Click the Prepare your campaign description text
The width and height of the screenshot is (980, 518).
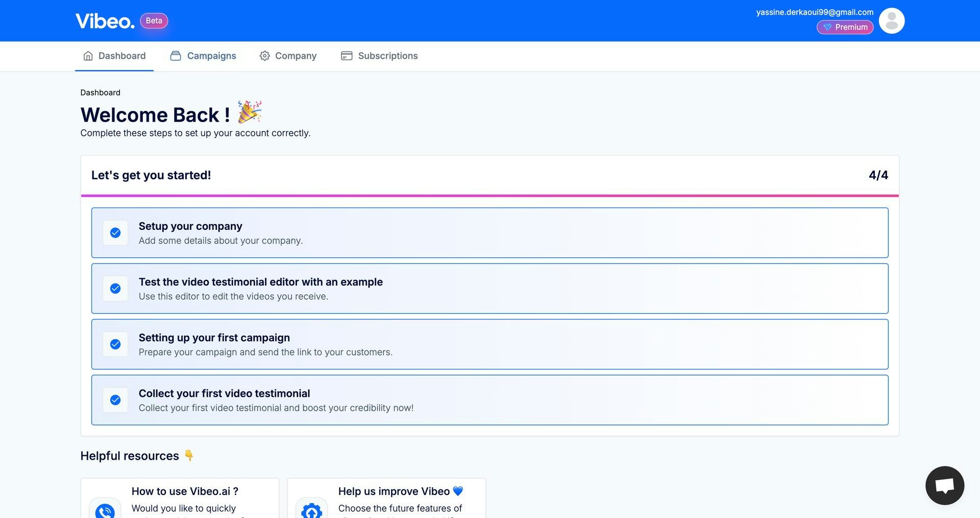click(265, 352)
